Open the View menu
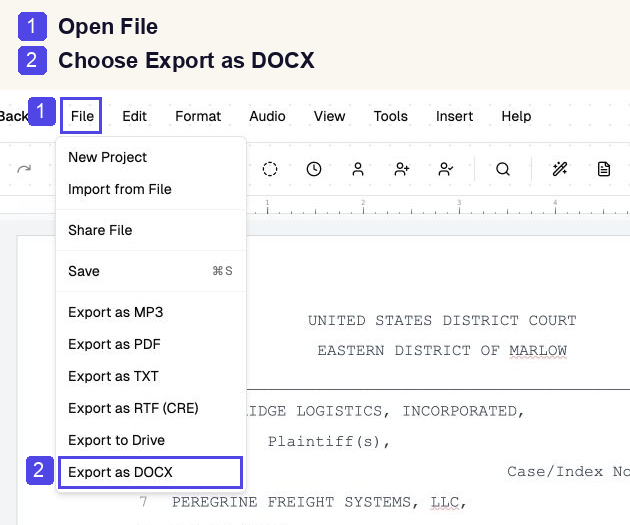This screenshot has width=630, height=525. point(329,116)
